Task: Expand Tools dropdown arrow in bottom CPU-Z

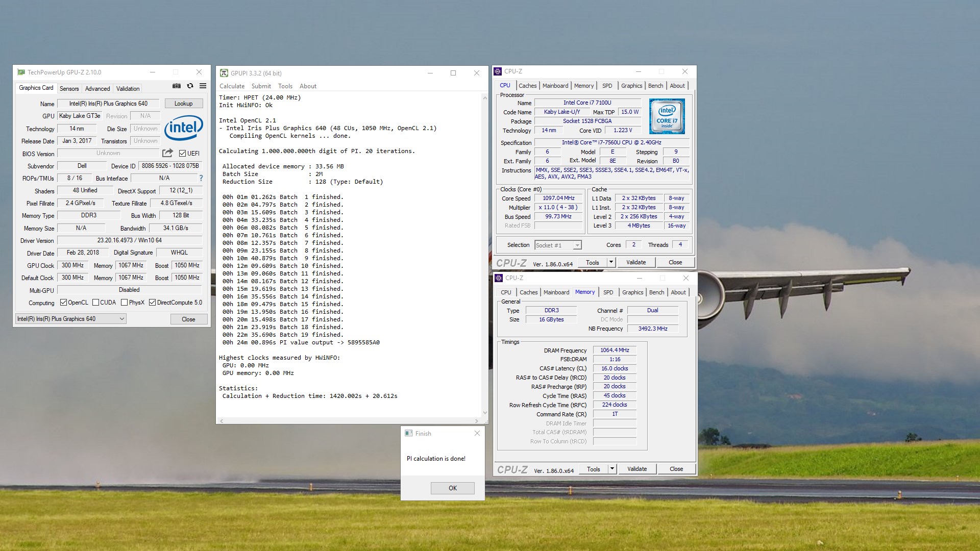Action: (x=612, y=469)
